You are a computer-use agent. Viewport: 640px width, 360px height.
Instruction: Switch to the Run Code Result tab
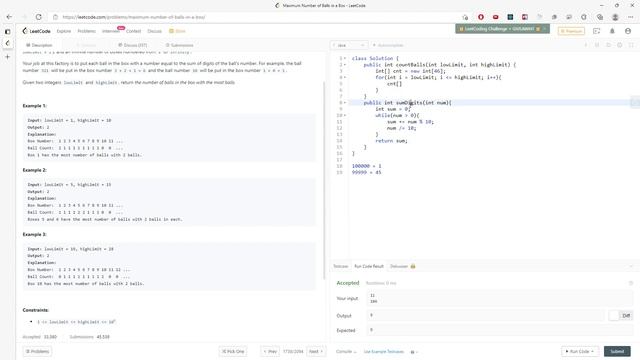pos(369,267)
